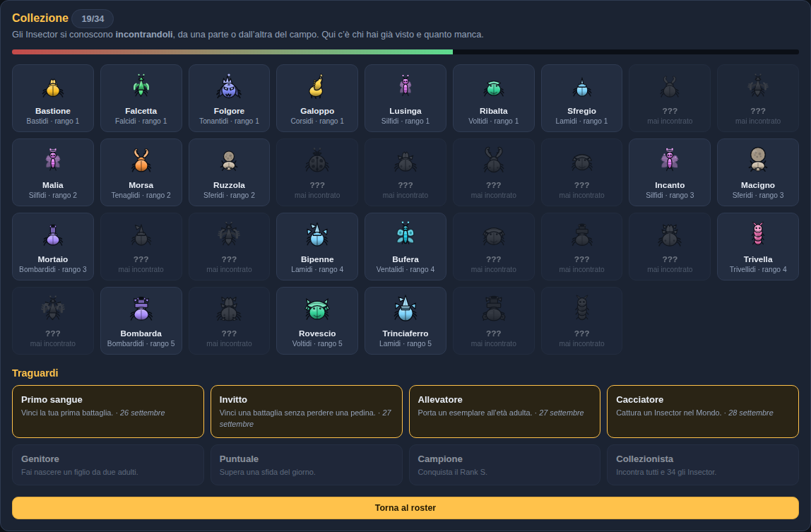Click the collection progress bar

405,52
